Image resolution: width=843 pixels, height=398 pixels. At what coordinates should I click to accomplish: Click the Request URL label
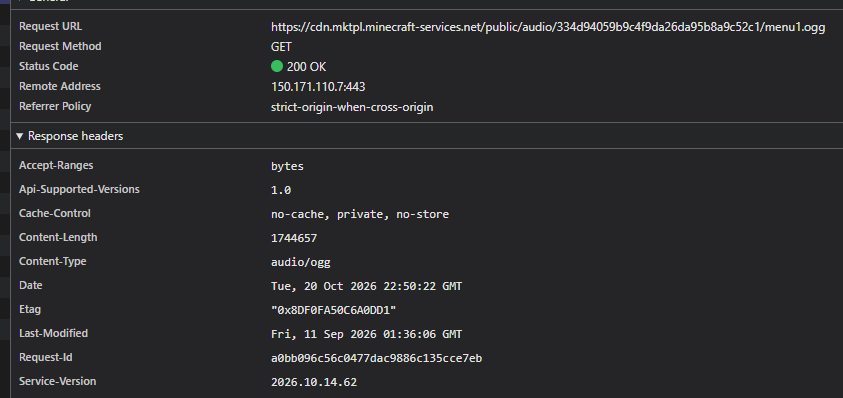click(51, 26)
